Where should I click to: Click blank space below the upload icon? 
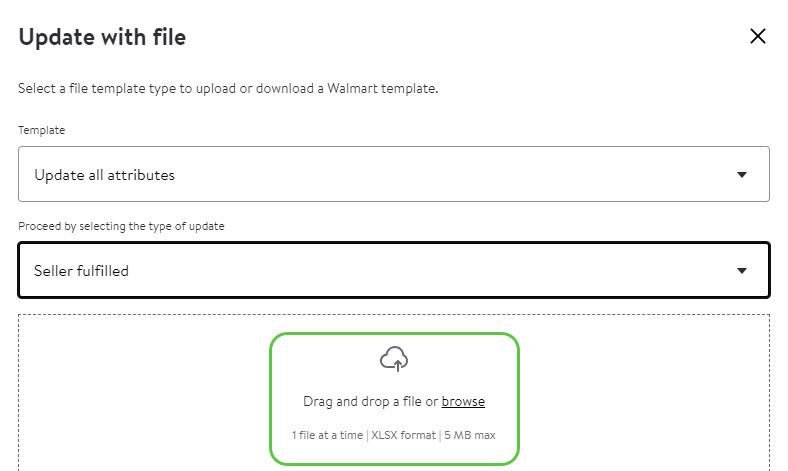394,383
